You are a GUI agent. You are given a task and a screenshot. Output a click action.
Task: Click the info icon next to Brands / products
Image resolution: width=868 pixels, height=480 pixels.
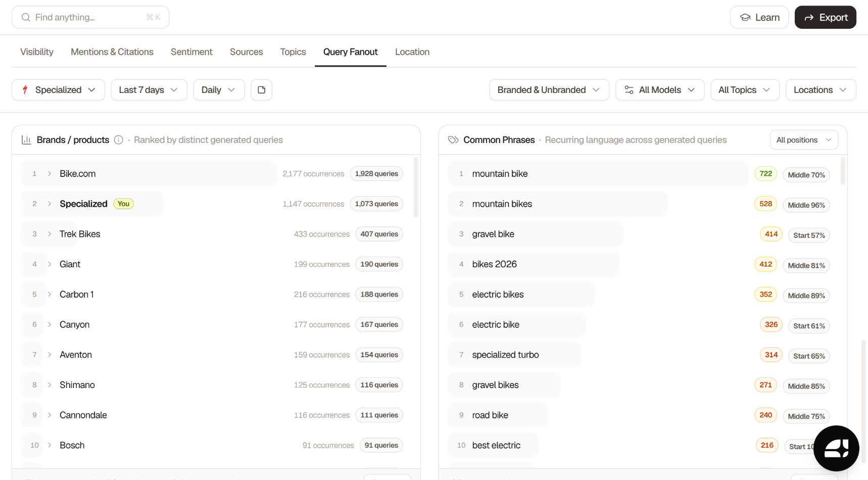pos(119,140)
